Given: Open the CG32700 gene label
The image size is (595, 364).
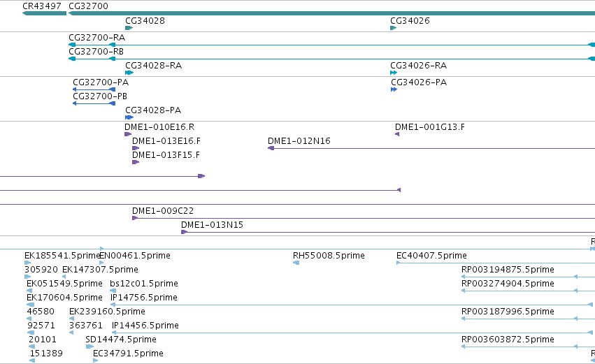Looking at the screenshot, I should [88, 6].
